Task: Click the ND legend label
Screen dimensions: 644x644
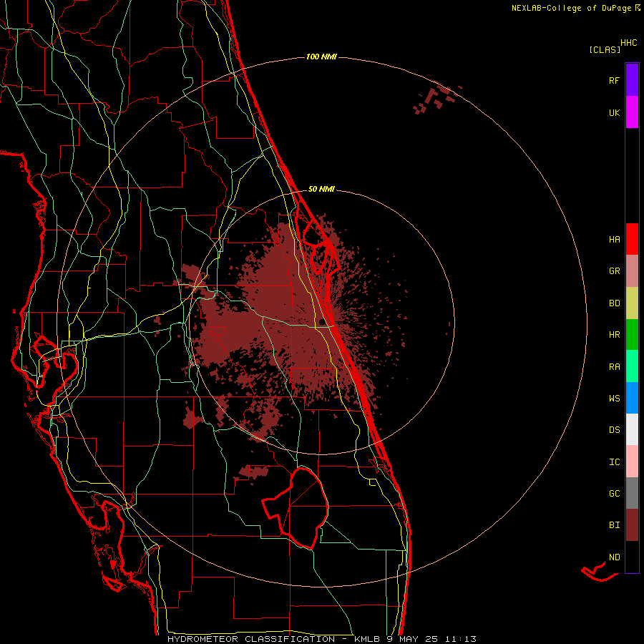Action: [x=615, y=557]
